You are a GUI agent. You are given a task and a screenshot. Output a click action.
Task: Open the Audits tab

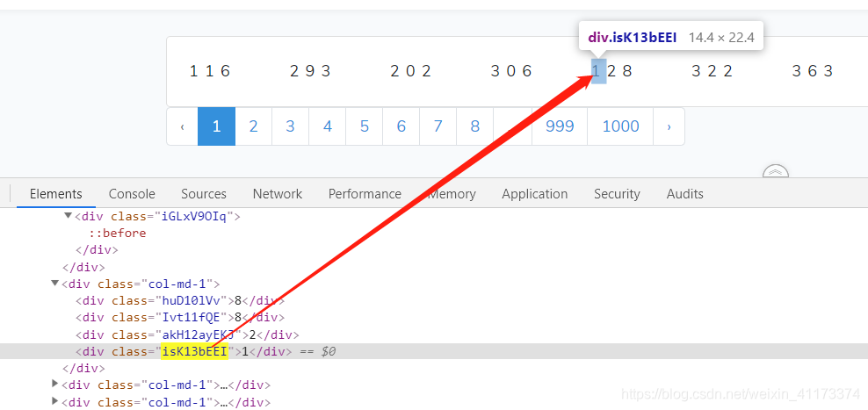[684, 194]
